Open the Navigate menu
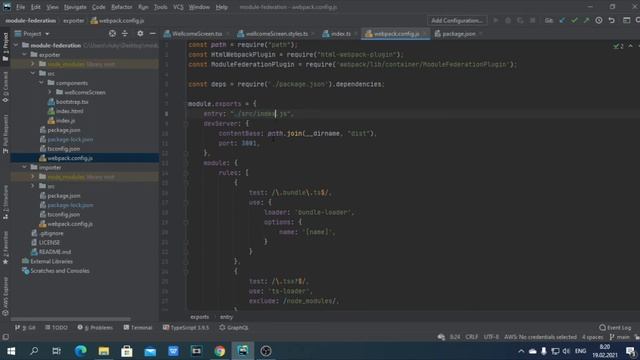 [75, 7]
